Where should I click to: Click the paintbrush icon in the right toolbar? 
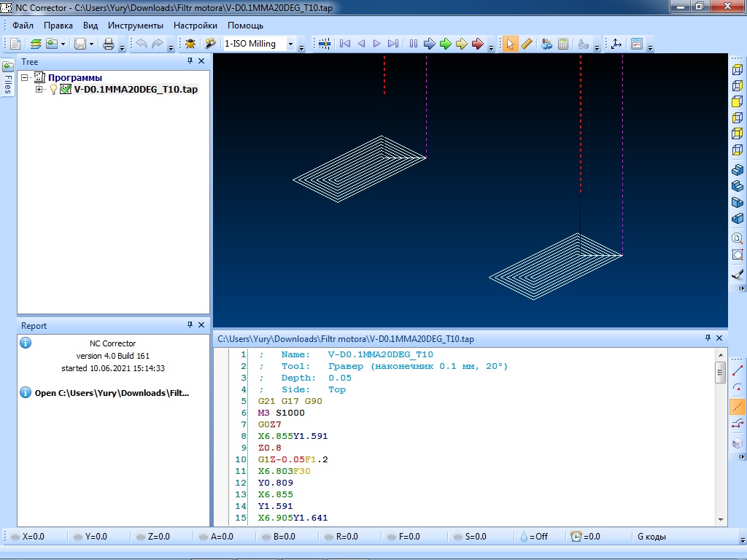point(738,274)
